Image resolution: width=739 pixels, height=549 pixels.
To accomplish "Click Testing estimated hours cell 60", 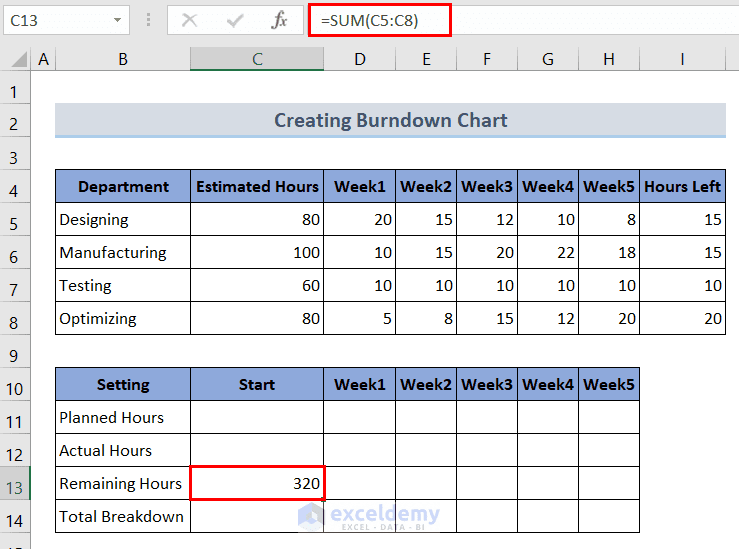I will pos(257,286).
